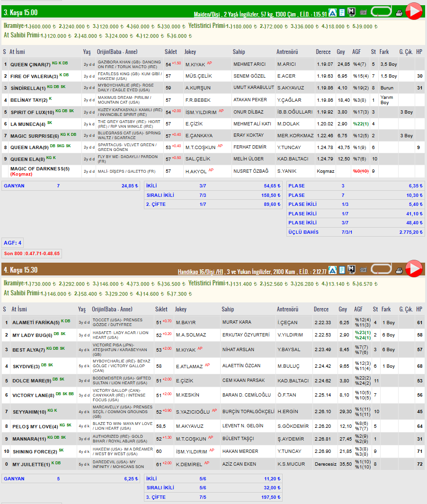427x504 pixels.
Task: Open Handikap 16/Dişi /H1 link
Action: (x=200, y=272)
